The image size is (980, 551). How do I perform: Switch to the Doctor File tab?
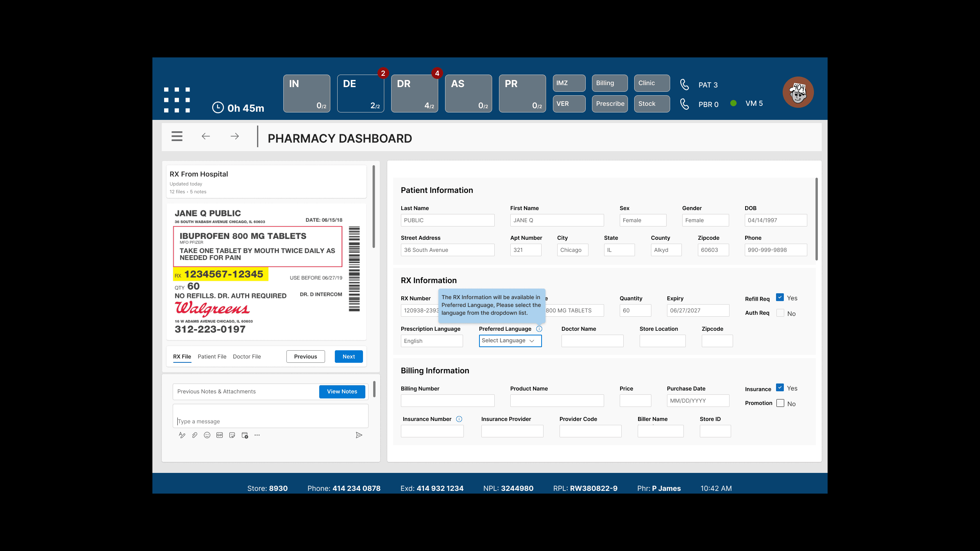coord(247,357)
